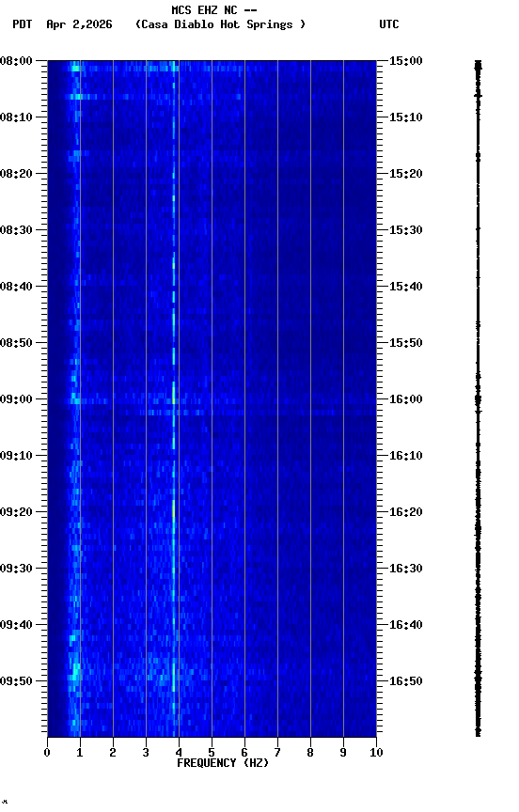Click the 08:50 PDT time label
Viewport: 519px width, 812px height.
16,343
